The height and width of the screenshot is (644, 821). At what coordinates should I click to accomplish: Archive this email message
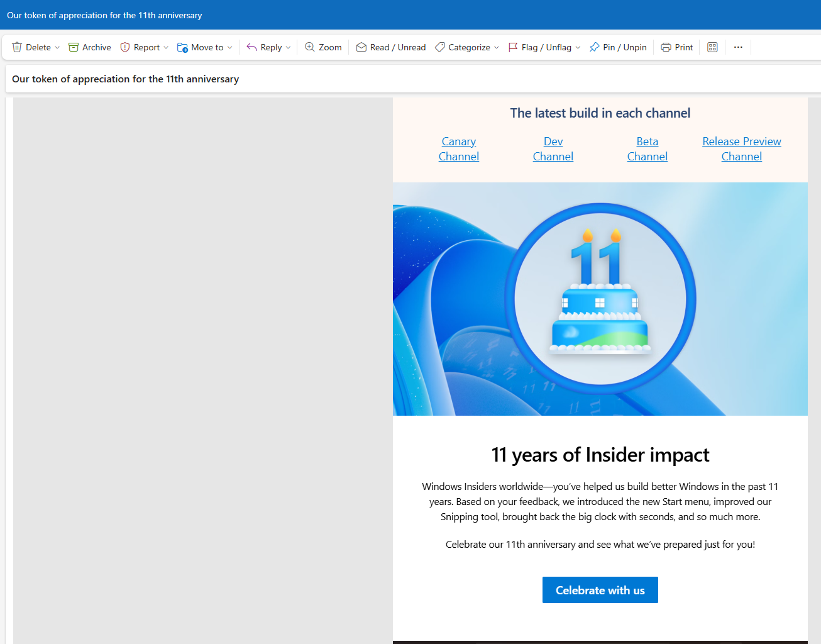(x=90, y=47)
